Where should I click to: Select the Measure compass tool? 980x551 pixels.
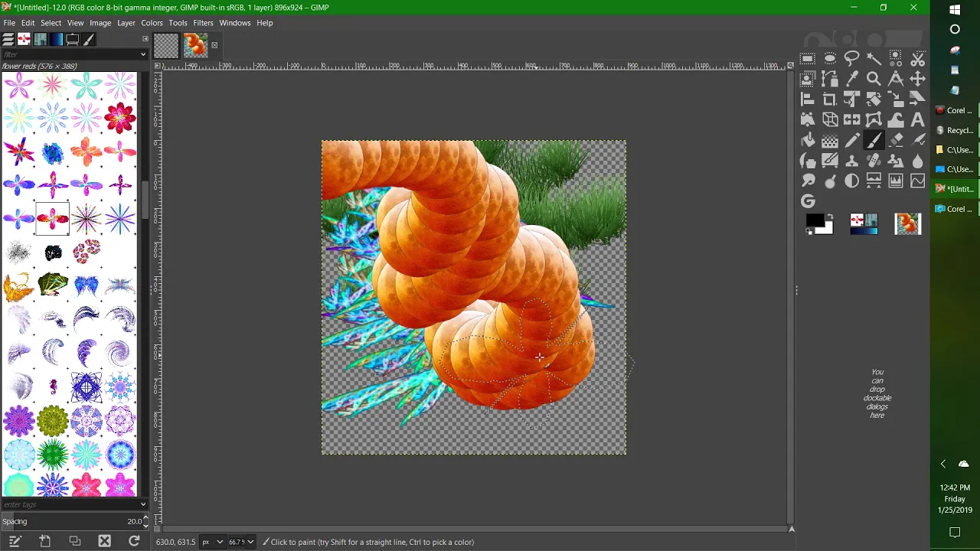click(896, 79)
